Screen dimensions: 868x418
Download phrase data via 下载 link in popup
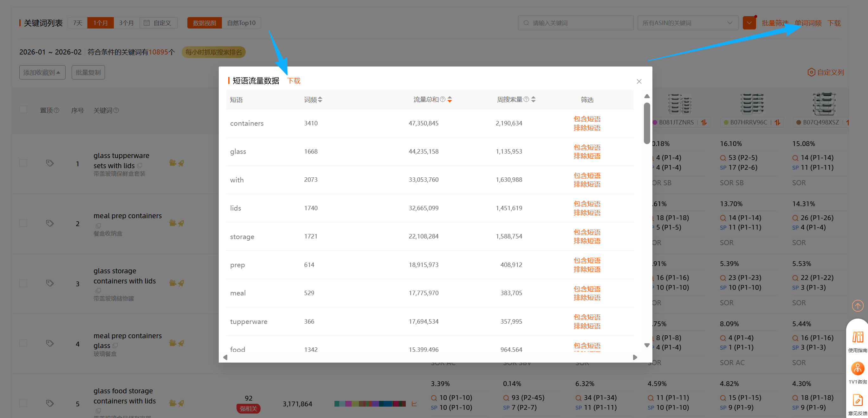click(294, 81)
